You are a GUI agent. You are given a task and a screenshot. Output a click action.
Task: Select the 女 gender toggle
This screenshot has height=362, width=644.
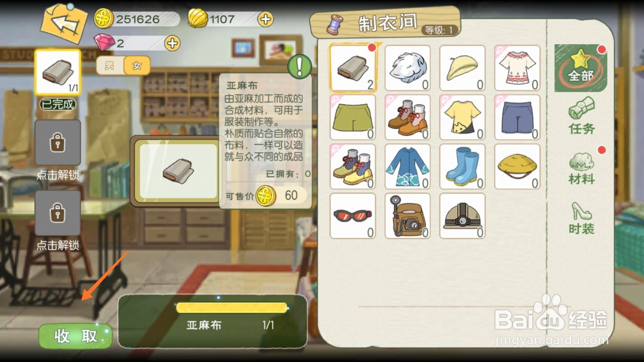[137, 66]
